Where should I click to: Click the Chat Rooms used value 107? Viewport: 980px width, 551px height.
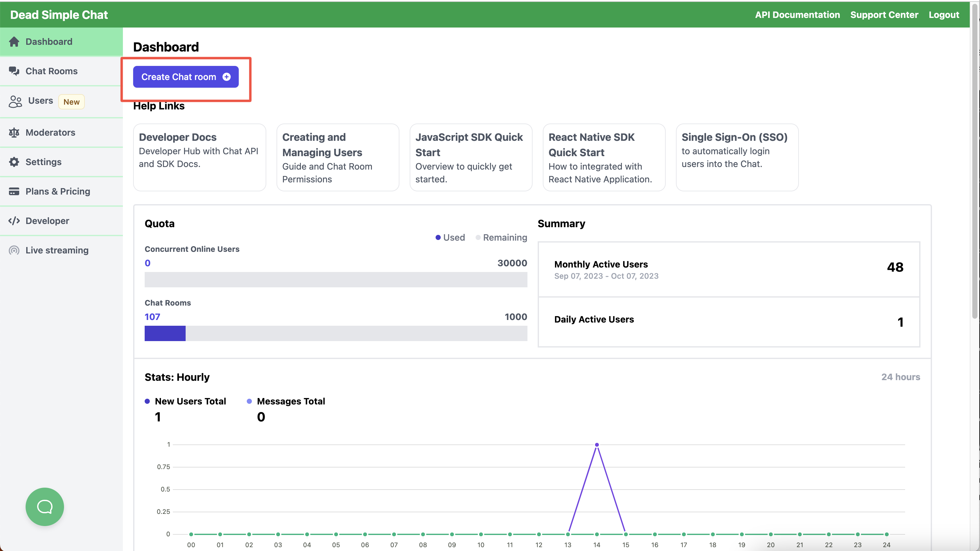(x=152, y=317)
